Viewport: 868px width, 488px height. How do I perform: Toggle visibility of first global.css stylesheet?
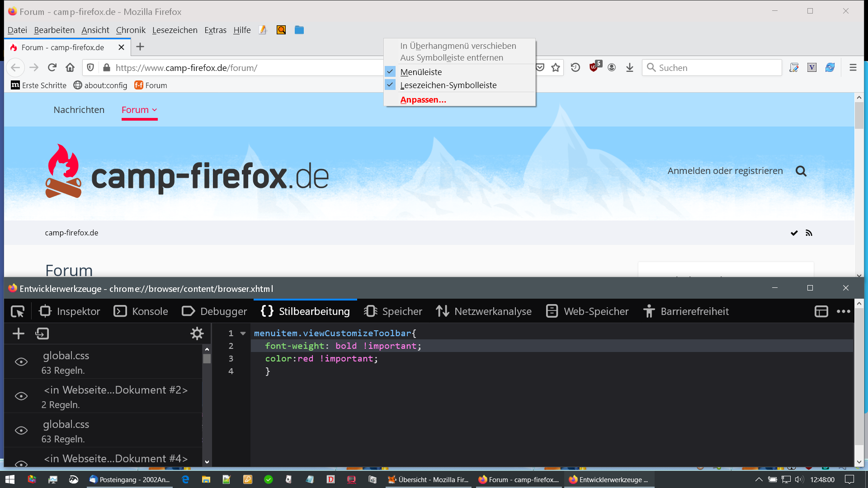pyautogui.click(x=21, y=362)
